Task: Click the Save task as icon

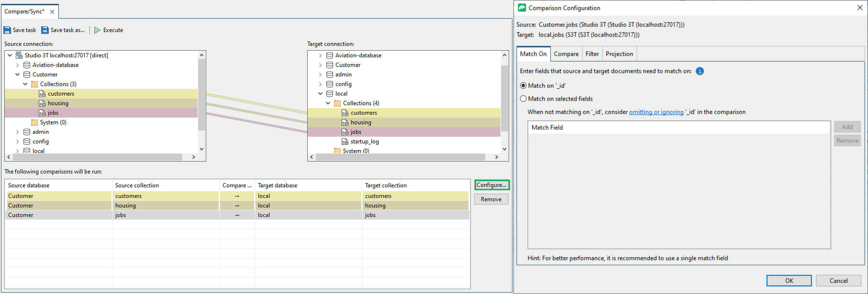Action: (45, 30)
